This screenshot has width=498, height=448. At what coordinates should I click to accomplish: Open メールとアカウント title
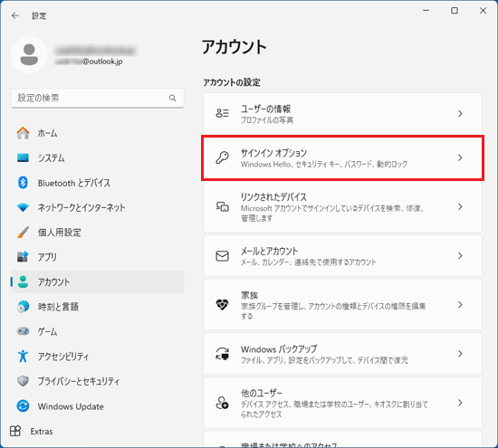269,251
